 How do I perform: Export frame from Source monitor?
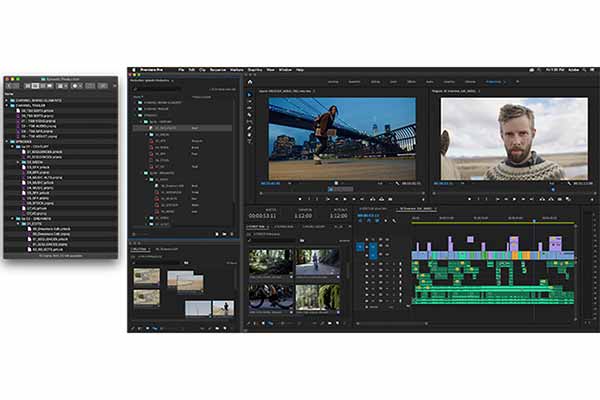click(390, 199)
